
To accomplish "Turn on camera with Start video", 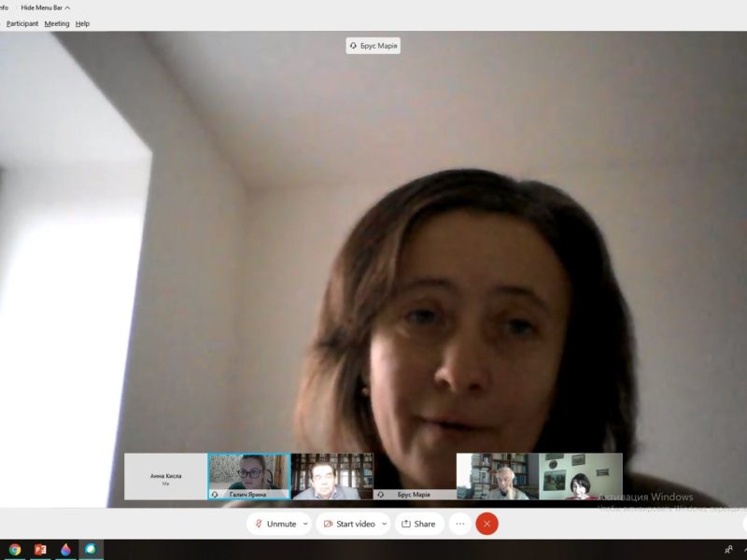I will pyautogui.click(x=349, y=524).
